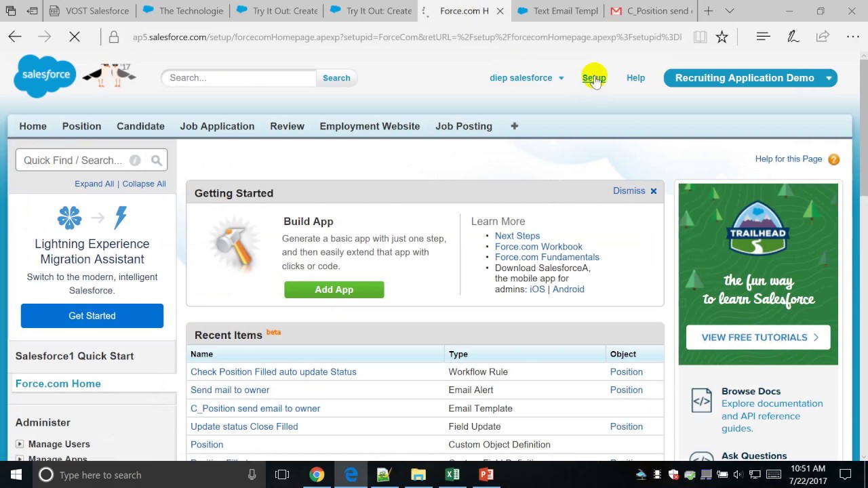Click the Help link in header
This screenshot has height=488, width=868.
[635, 78]
